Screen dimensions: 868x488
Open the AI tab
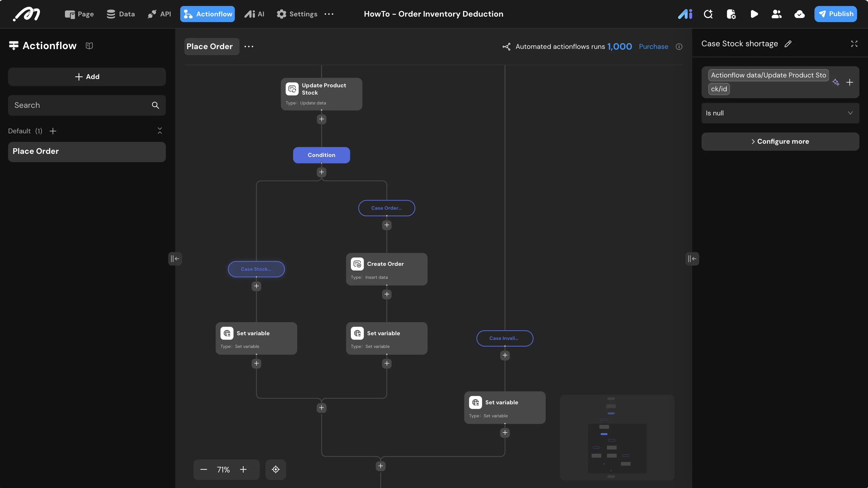point(254,14)
